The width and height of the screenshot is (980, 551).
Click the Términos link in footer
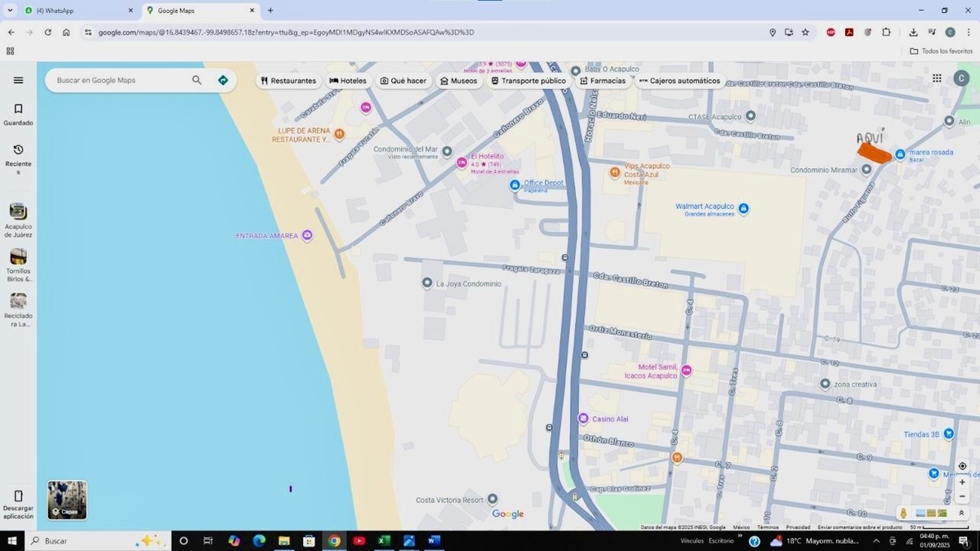(768, 527)
